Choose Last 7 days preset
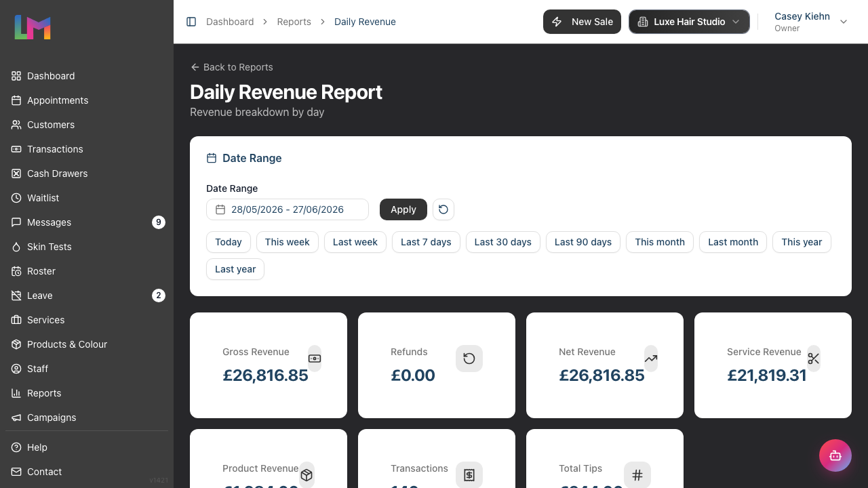This screenshot has height=488, width=868. pos(426,242)
